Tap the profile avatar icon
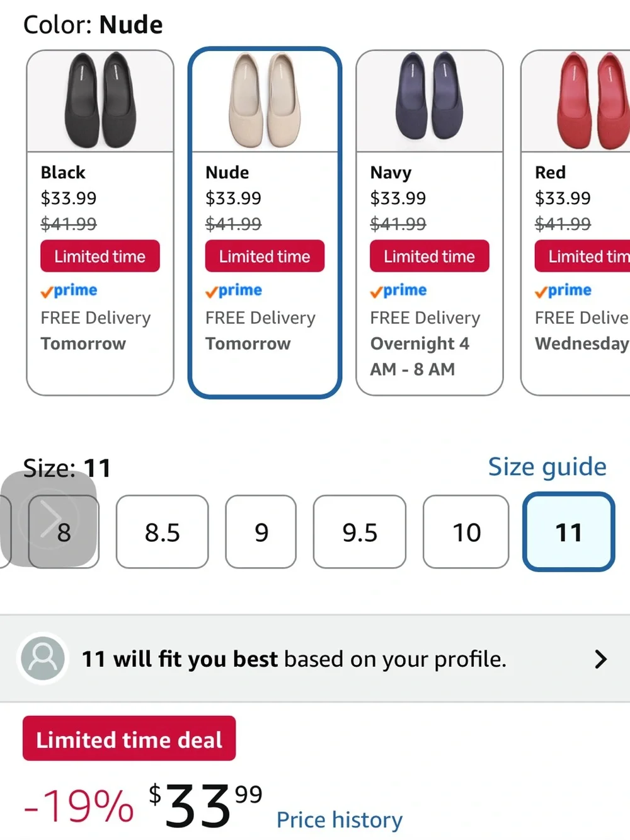The width and height of the screenshot is (630, 840). pos(43,658)
